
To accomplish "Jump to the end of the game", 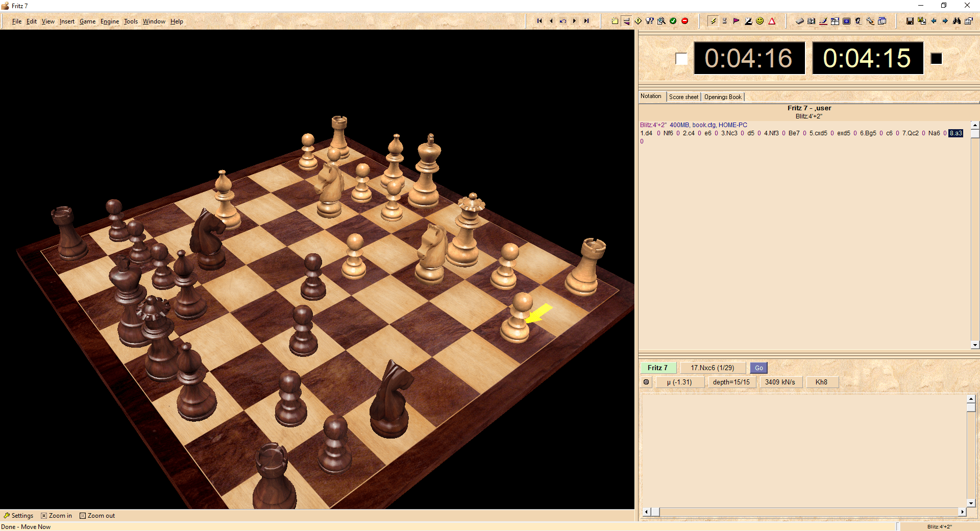I will (x=586, y=21).
